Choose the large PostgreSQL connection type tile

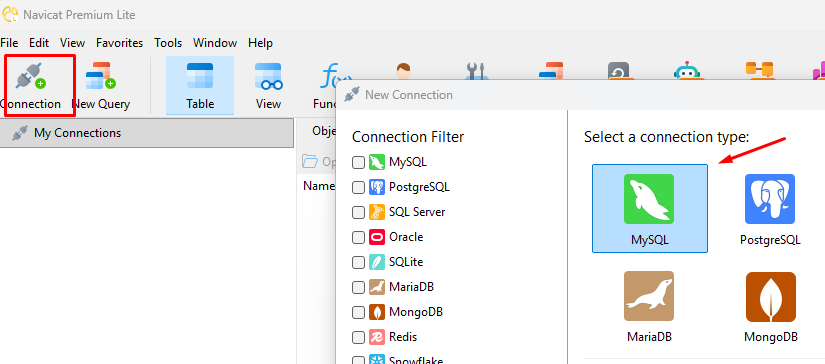point(770,208)
